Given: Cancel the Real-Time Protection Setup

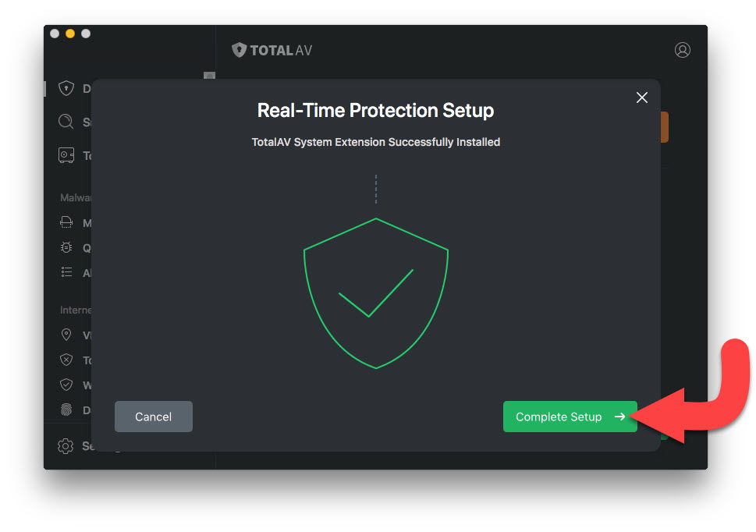Looking at the screenshot, I should point(153,417).
